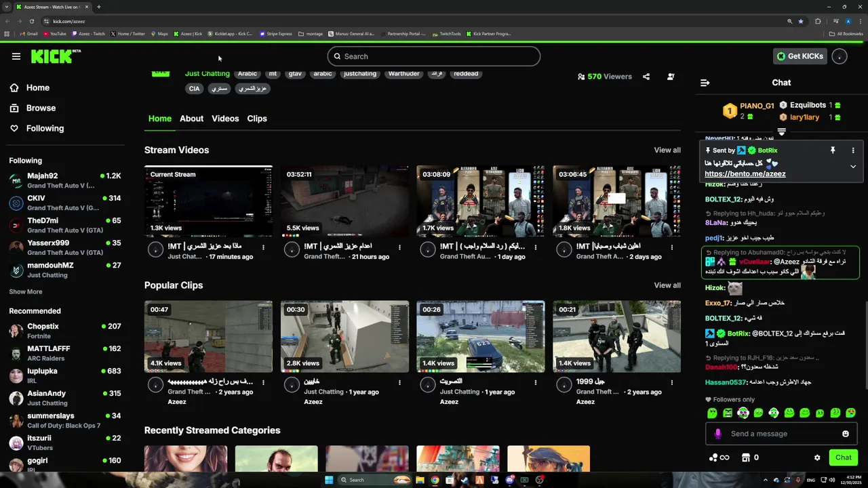Click PIANO_G1 in gift leaderboard

coord(757,106)
